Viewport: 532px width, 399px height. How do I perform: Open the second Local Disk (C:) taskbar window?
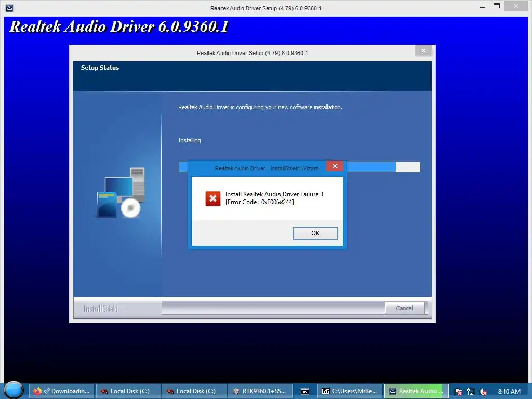coord(194,391)
